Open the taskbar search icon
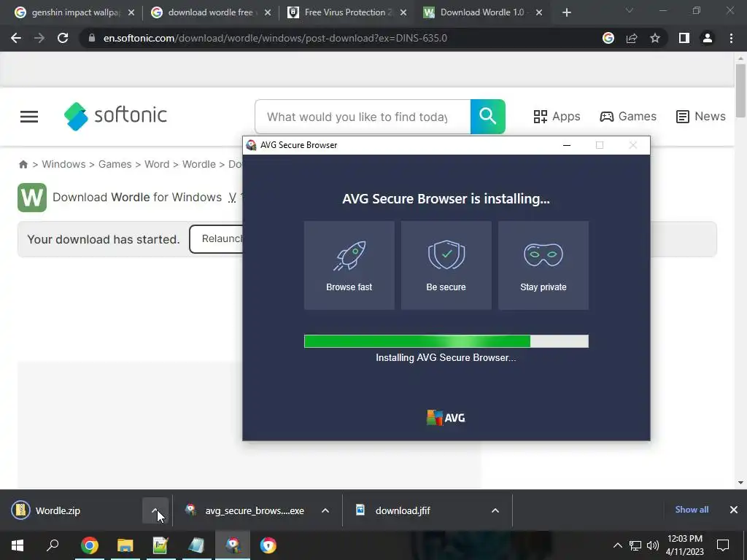The height and width of the screenshot is (560, 747). tap(53, 545)
